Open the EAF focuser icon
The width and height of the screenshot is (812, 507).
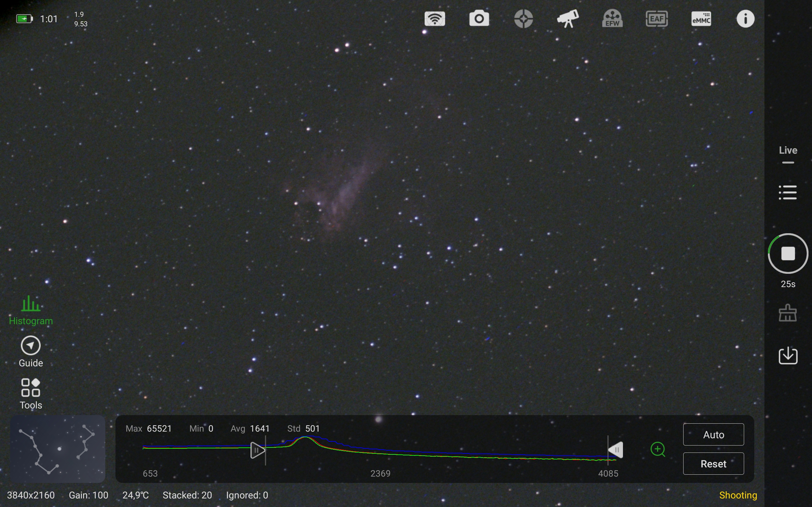[x=657, y=19]
